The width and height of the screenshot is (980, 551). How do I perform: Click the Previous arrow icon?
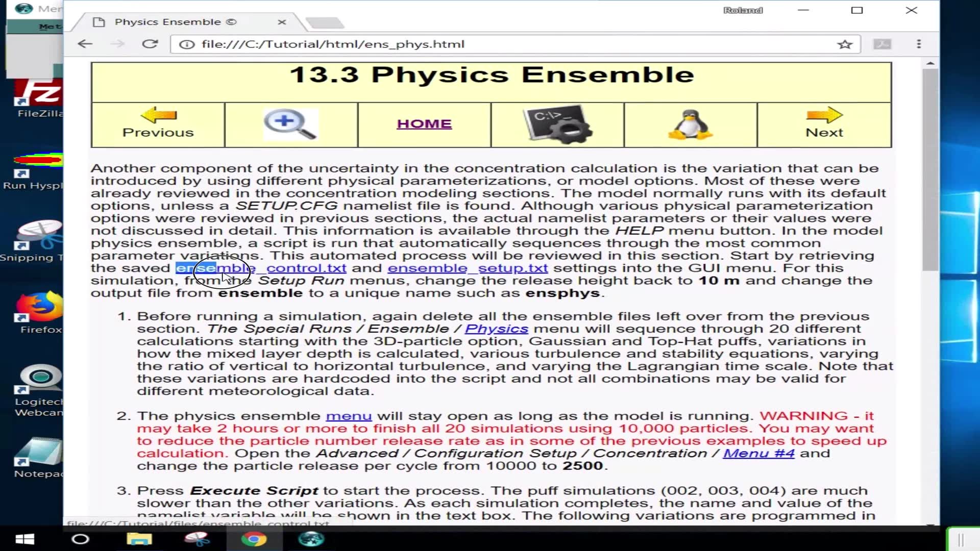(158, 115)
